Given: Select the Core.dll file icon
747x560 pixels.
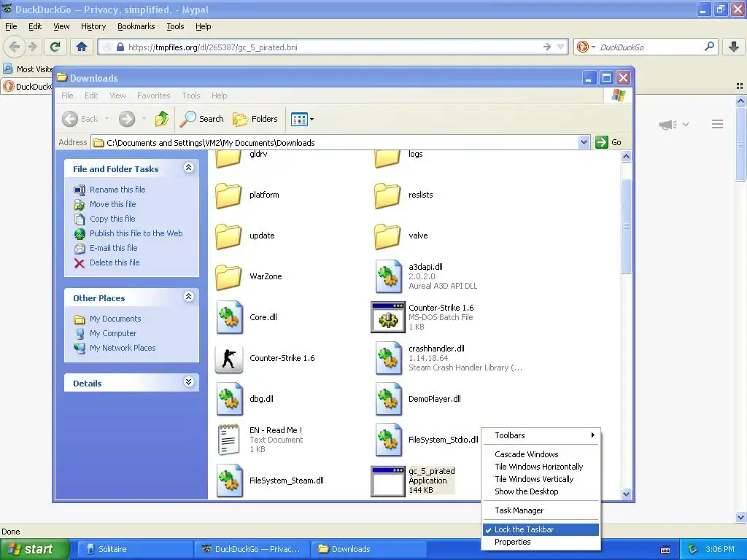Looking at the screenshot, I should 229,317.
